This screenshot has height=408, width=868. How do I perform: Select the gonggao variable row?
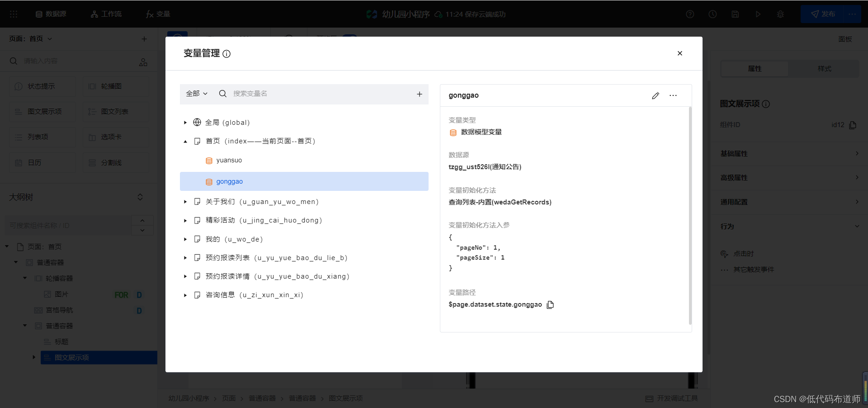304,181
